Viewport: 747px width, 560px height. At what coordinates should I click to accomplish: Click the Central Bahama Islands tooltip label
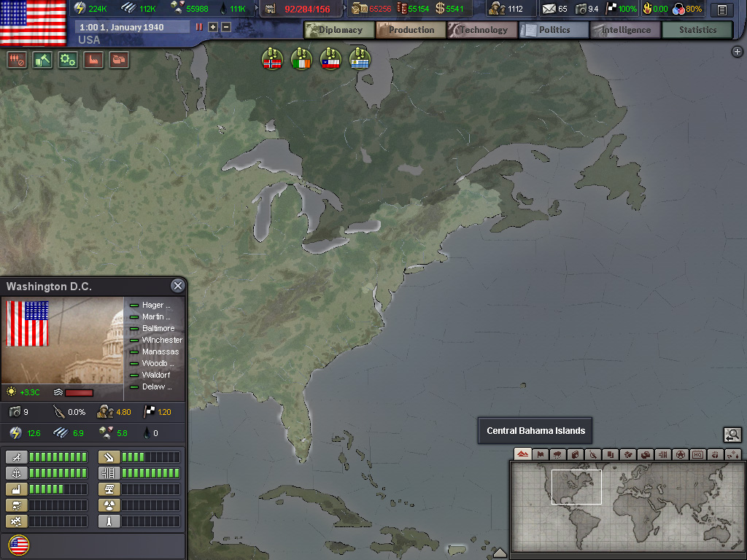[535, 430]
